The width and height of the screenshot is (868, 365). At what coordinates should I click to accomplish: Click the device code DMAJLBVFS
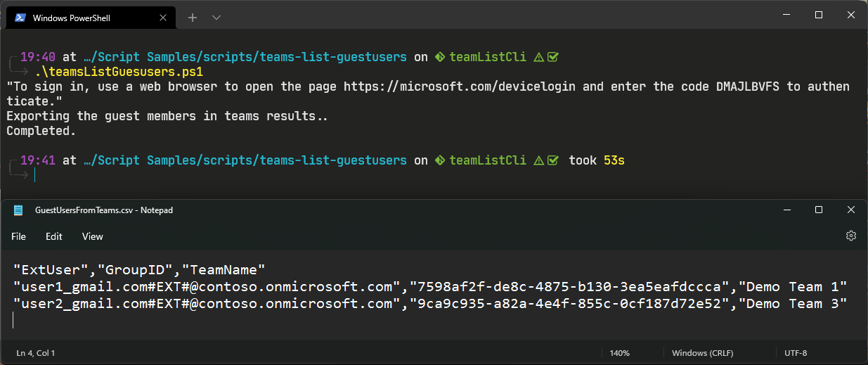coord(747,87)
